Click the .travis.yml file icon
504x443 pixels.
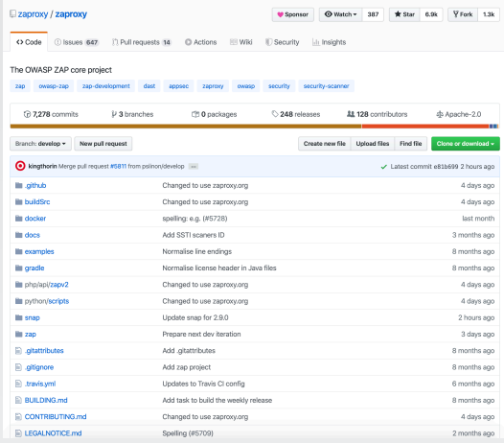(x=18, y=384)
